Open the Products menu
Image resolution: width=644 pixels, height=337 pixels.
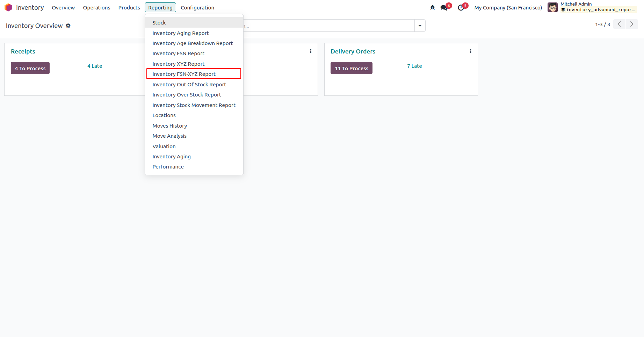coord(129,7)
